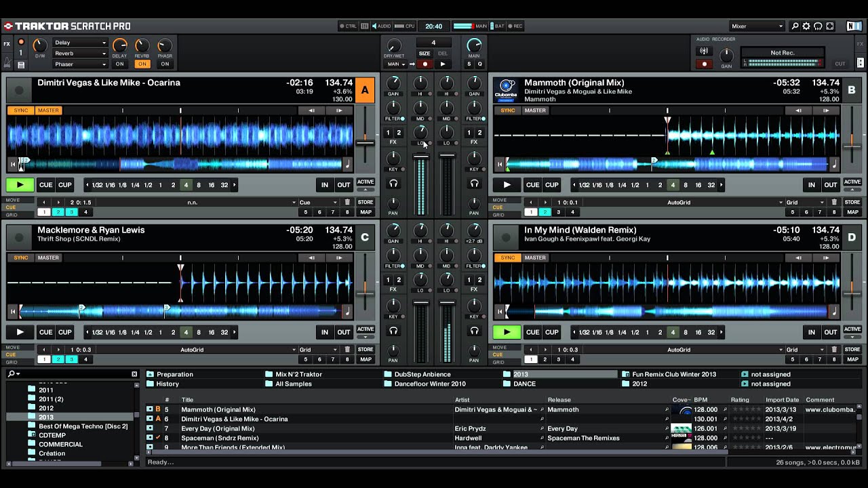
Task: Toggle Deck A loop ACTIVE button
Action: pos(366,182)
